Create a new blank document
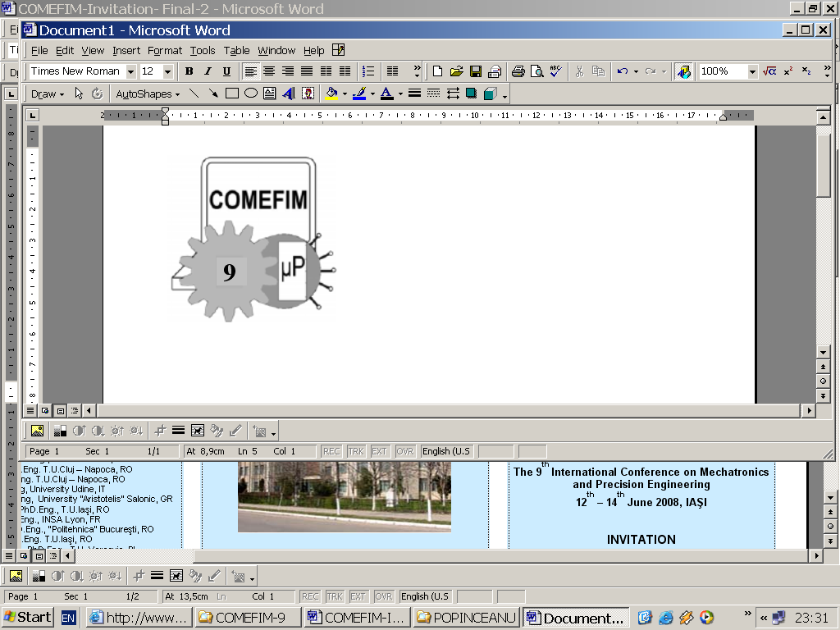This screenshot has width=840, height=630. point(438,71)
